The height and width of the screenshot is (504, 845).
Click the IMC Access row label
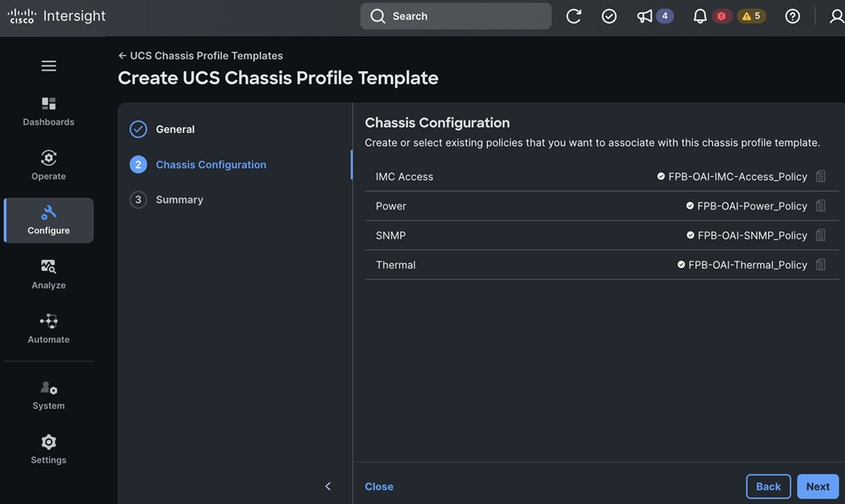[x=404, y=176]
